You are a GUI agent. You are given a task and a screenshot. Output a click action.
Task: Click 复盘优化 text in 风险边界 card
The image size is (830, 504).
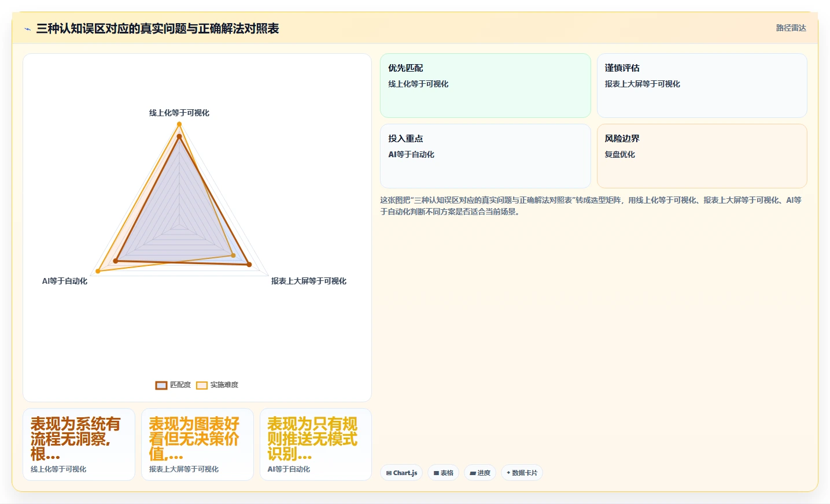coord(620,154)
